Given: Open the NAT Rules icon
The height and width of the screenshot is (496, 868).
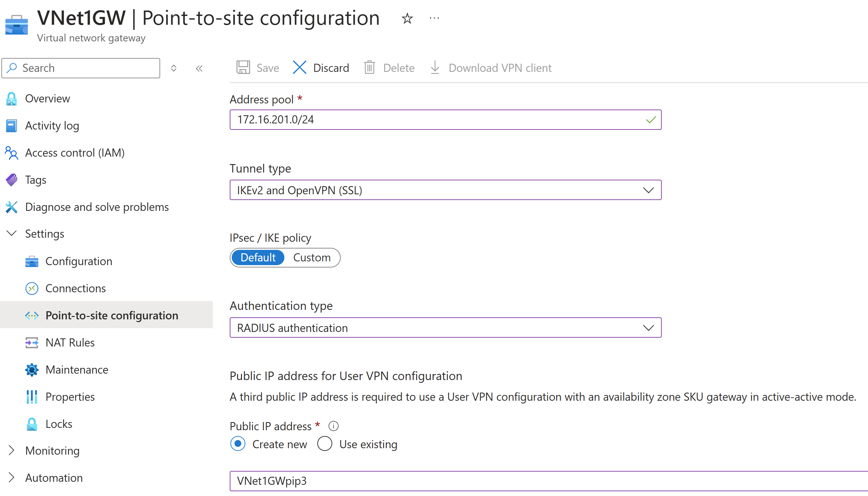Looking at the screenshot, I should click(32, 343).
